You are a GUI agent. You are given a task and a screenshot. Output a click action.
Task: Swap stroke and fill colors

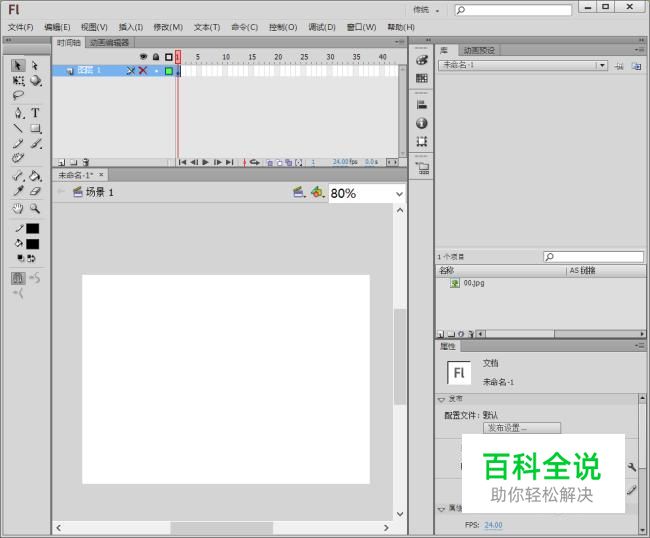[31, 258]
